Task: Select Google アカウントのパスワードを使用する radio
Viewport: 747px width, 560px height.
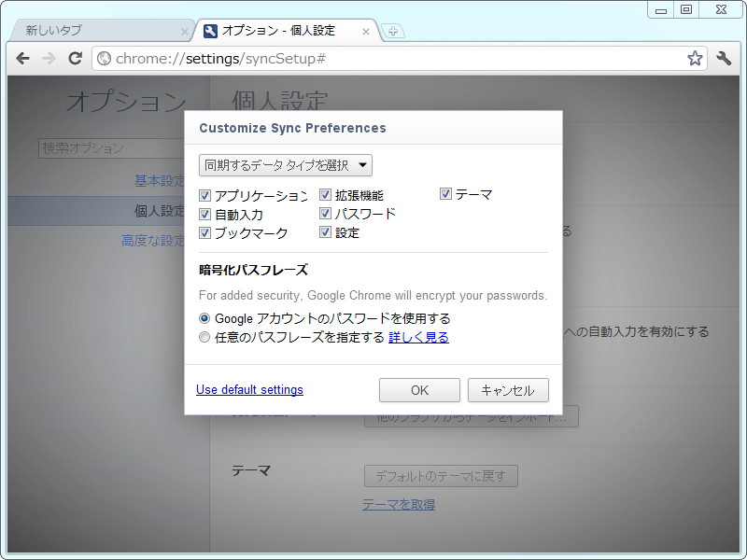Action: (x=204, y=318)
